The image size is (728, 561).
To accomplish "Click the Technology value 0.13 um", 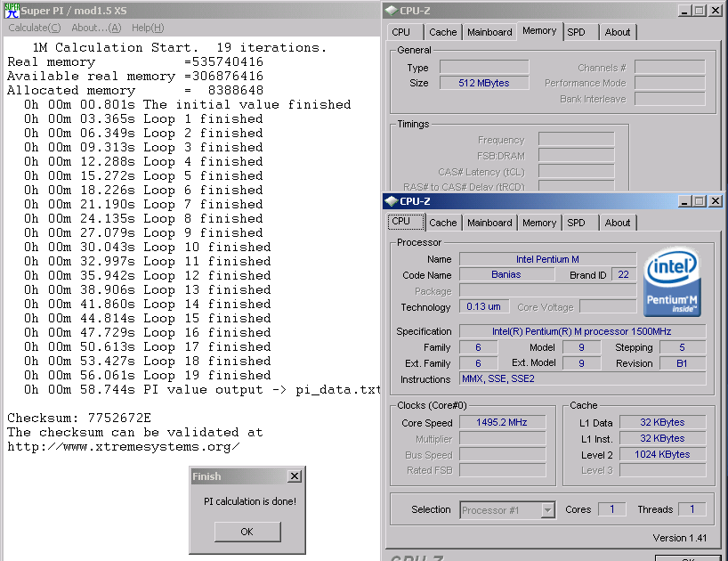I will pos(484,306).
